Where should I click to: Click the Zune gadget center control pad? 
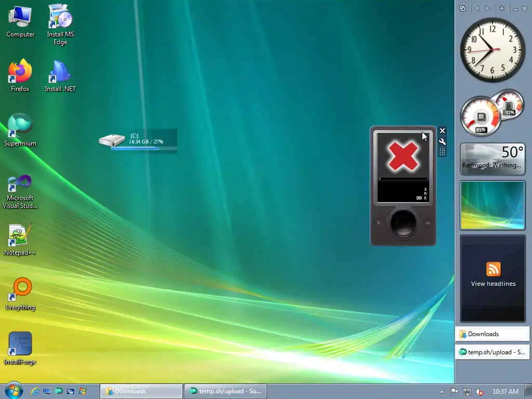click(403, 223)
